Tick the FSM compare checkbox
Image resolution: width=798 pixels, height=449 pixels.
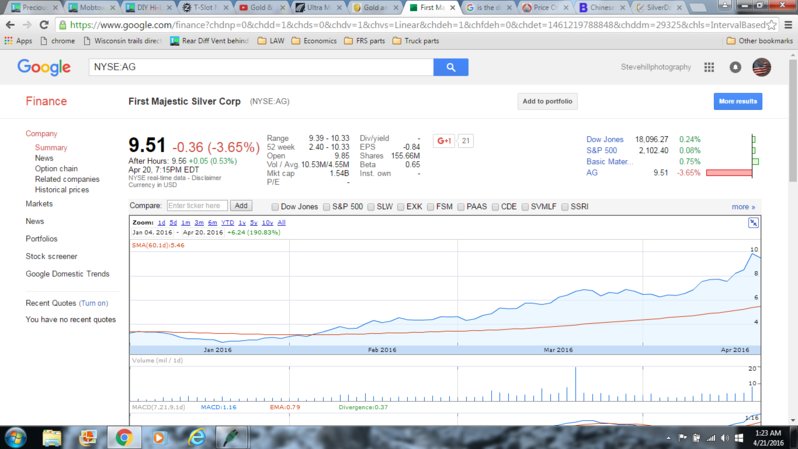click(x=431, y=207)
